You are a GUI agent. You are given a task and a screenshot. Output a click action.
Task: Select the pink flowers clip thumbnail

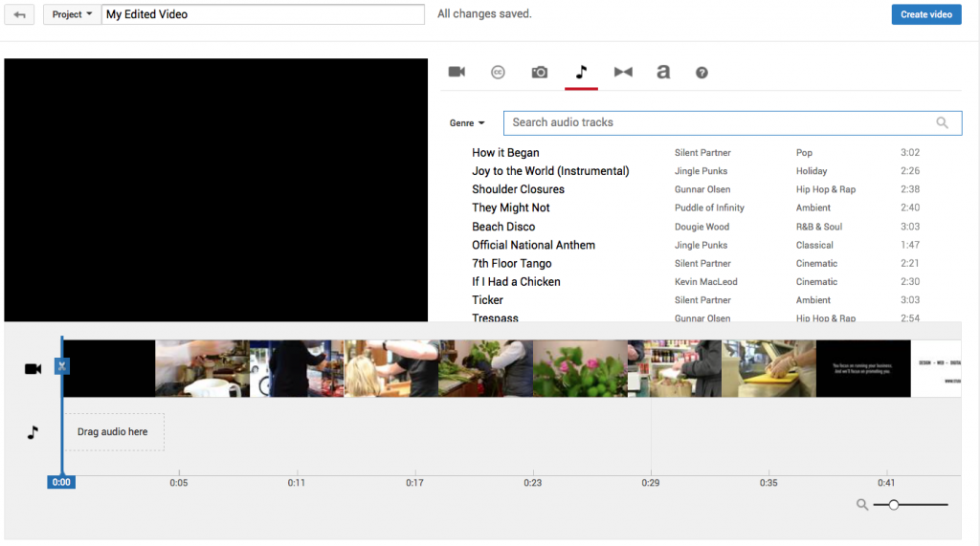[x=580, y=368]
